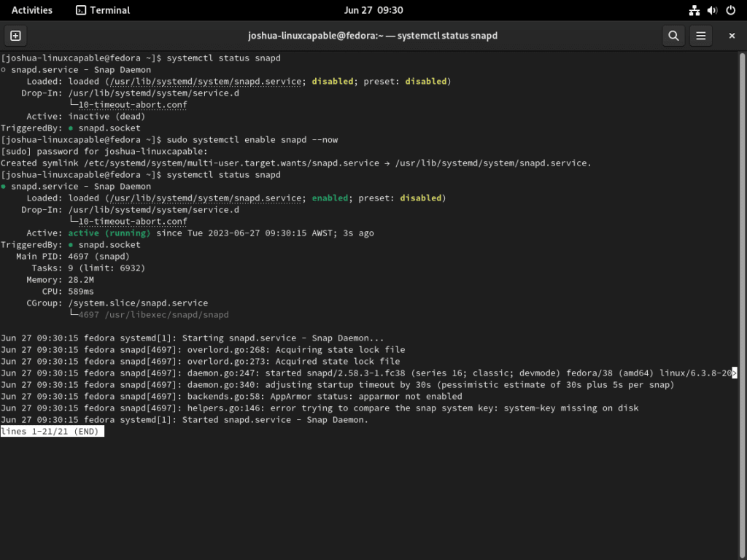747x560 pixels.
Task: Open the hamburger menu in the header bar
Action: point(700,35)
